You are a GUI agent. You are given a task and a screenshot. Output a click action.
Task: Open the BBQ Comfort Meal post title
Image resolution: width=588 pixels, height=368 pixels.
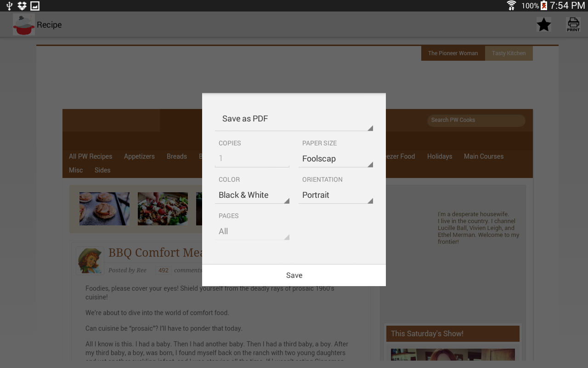point(155,253)
